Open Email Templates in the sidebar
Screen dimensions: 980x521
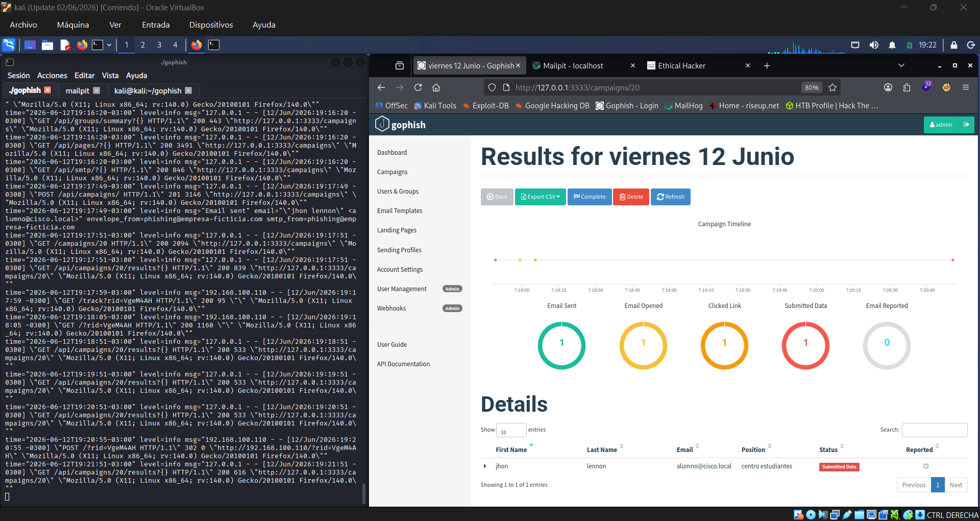400,210
